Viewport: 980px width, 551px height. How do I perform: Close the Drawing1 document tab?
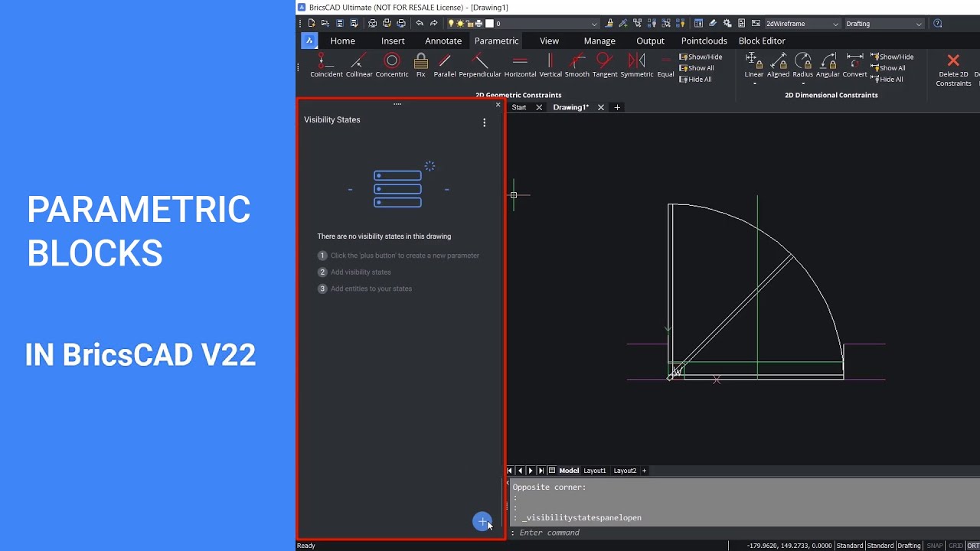click(x=601, y=107)
